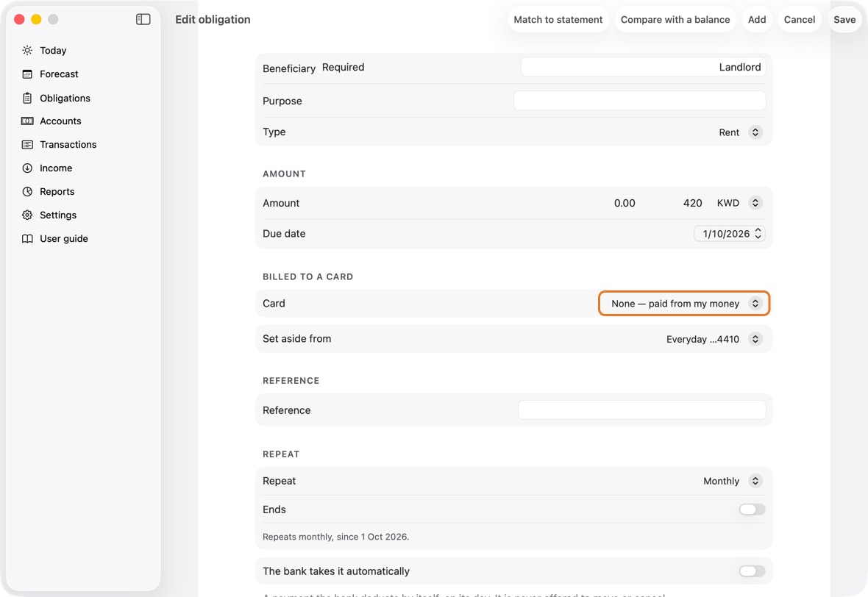
Task: Click the Edit obligation title
Action: click(213, 19)
